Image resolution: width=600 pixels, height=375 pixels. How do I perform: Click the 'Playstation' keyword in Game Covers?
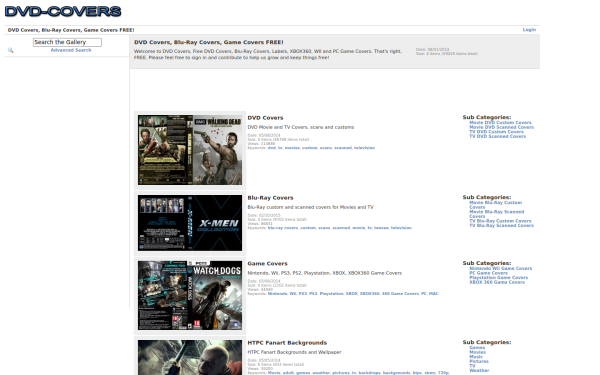[x=331, y=293]
